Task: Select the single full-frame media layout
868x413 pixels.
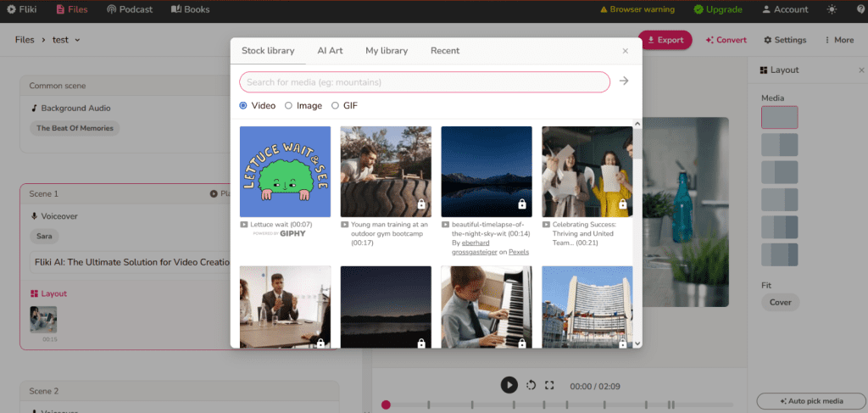Action: point(779,117)
